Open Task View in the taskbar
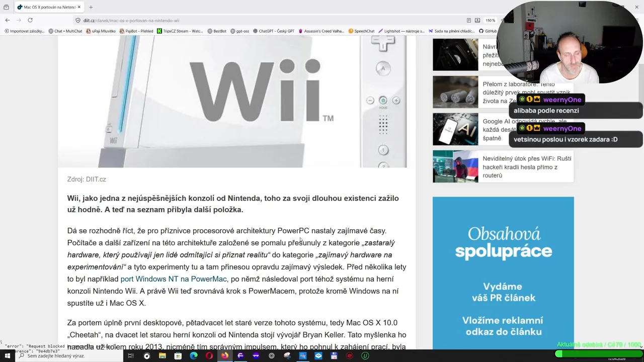The height and width of the screenshot is (362, 644). 130,356
